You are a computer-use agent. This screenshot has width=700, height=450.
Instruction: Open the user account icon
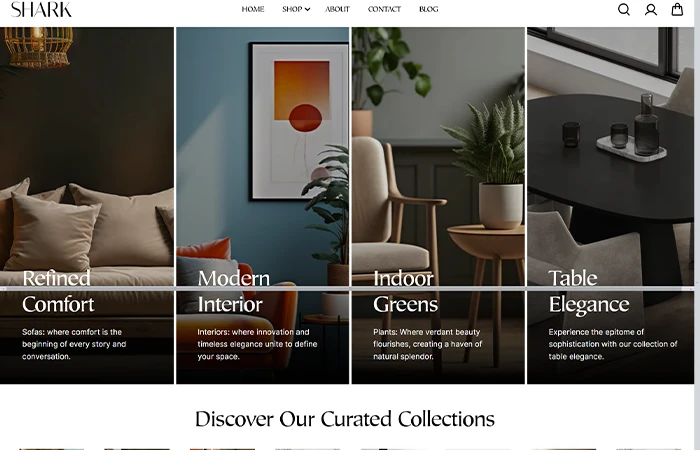tap(650, 9)
